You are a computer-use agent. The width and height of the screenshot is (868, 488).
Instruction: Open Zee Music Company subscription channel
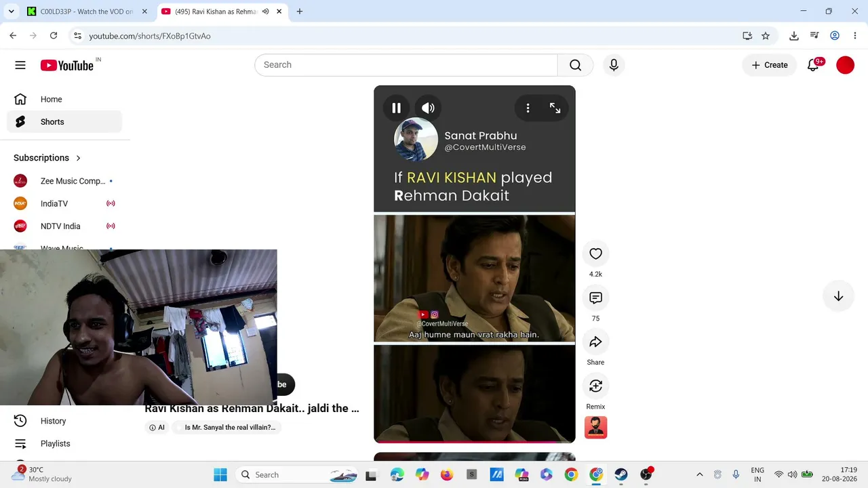(x=64, y=181)
